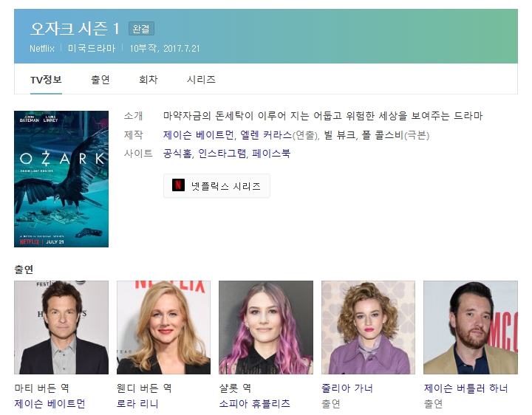This screenshot has width=532, height=415.
Task: Select the 소피아 휴블리츠 cast photo
Action: click(266, 327)
